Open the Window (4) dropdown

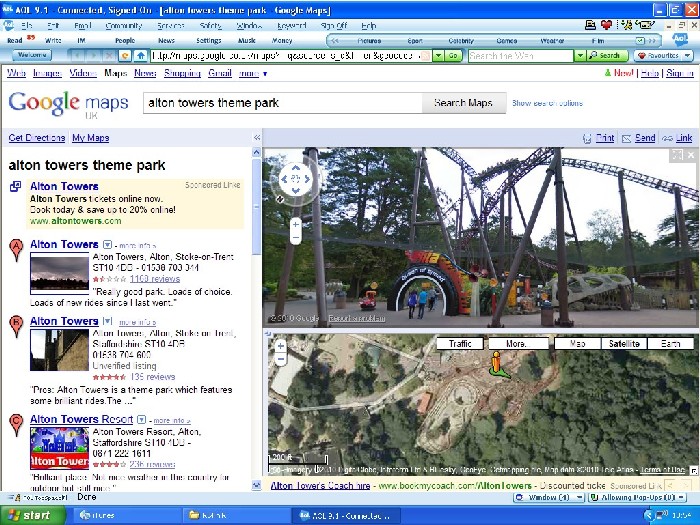coord(549,497)
